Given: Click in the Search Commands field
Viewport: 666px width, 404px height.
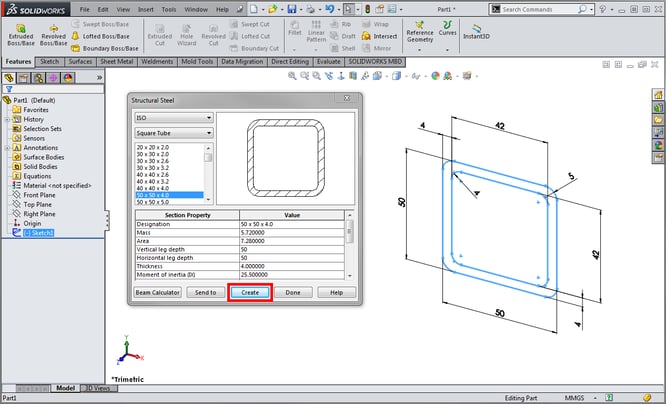Looking at the screenshot, I should coord(537,9).
